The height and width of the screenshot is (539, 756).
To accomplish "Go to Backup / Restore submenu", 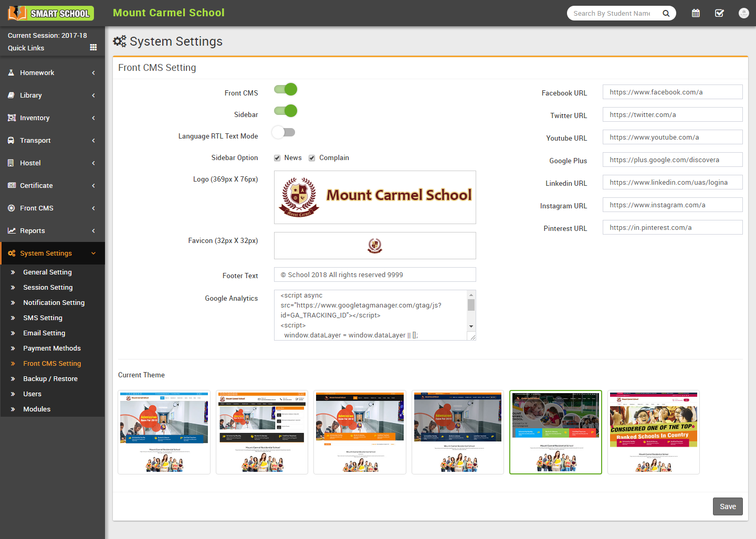I will [x=50, y=379].
